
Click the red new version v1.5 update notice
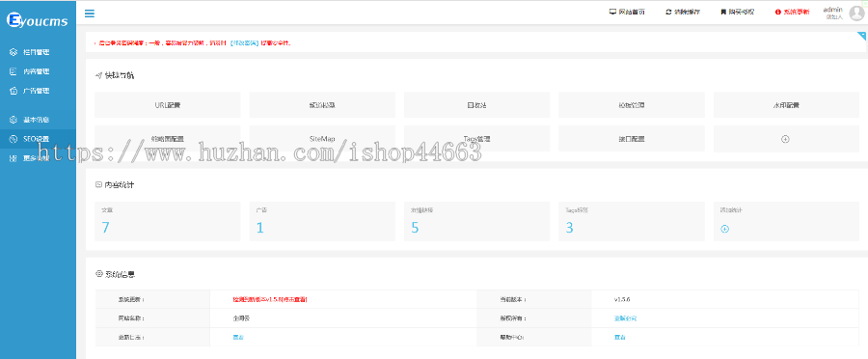tap(270, 299)
